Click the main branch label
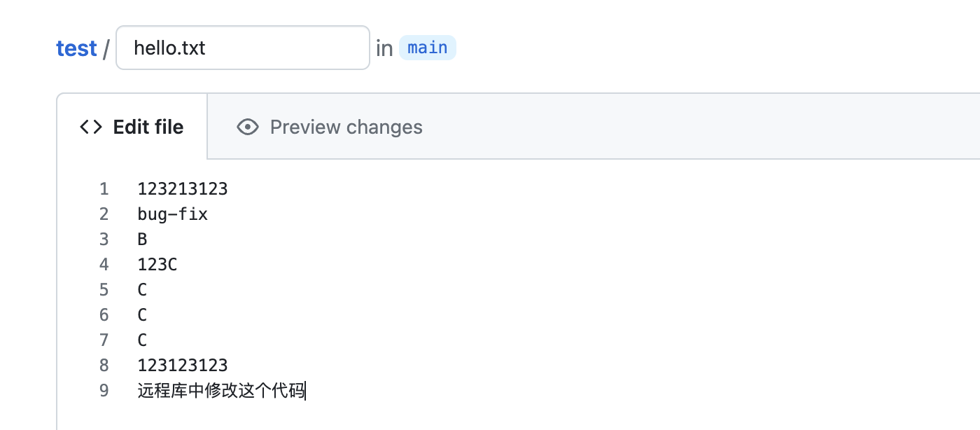Viewport: 980px width, 430px height. pos(427,48)
